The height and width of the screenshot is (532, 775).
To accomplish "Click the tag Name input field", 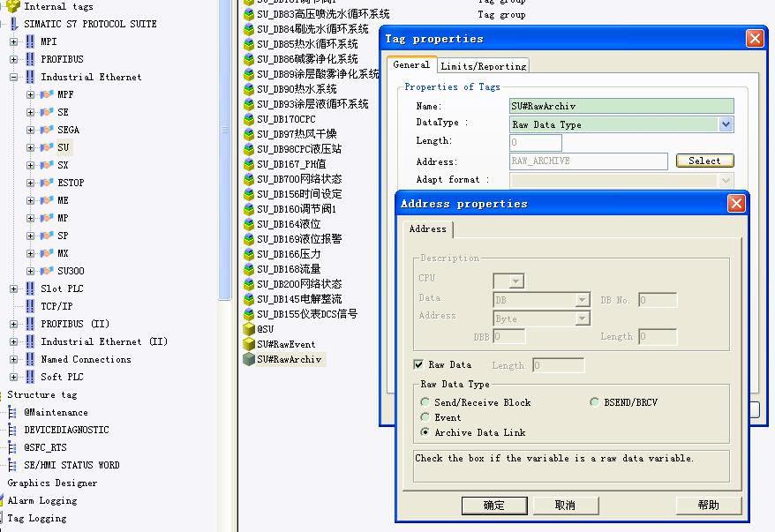I will 621,106.
